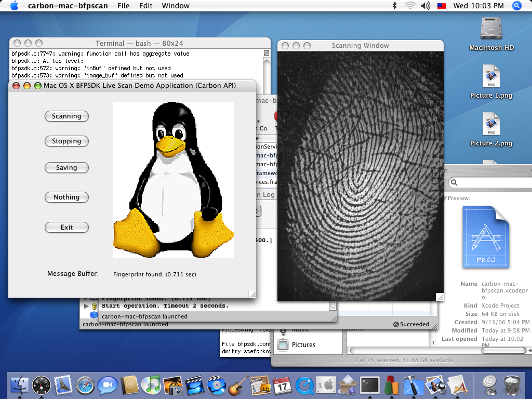Click the Scanning button
Viewport: 532px width, 399px height.
coord(66,116)
